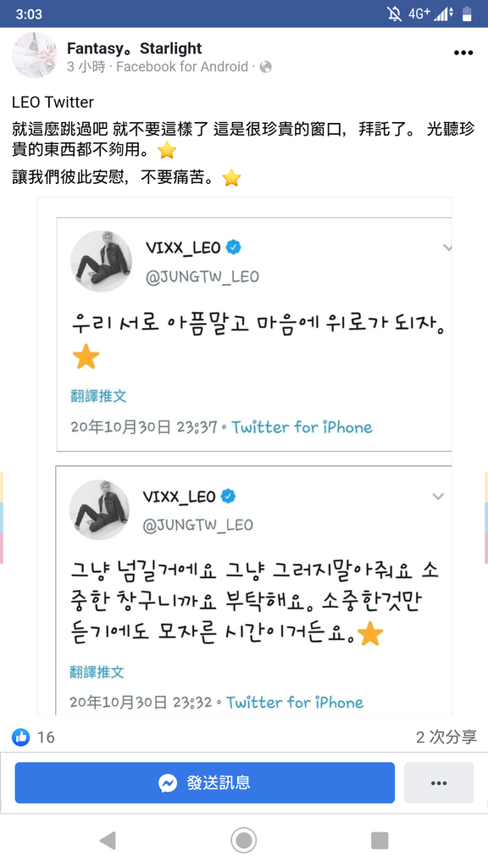The height and width of the screenshot is (868, 488).
Task: Open the Fantasy。Starlight page name link
Action: coord(135,48)
